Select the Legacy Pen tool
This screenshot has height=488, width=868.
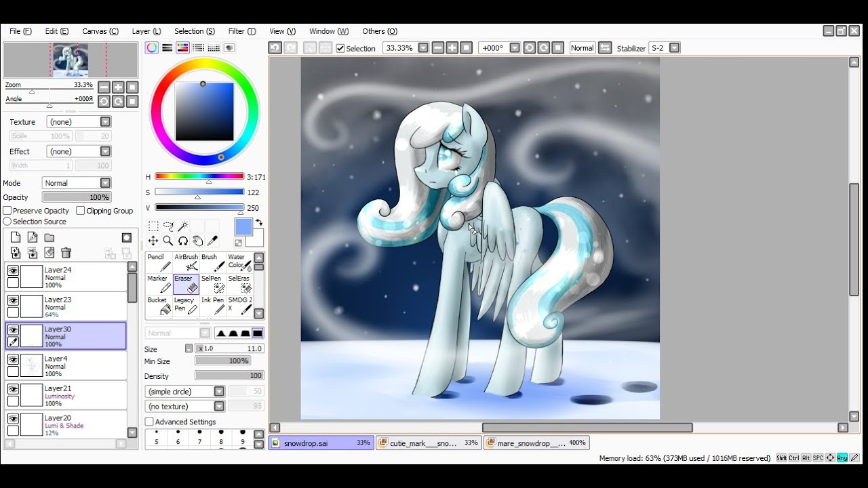(186, 305)
